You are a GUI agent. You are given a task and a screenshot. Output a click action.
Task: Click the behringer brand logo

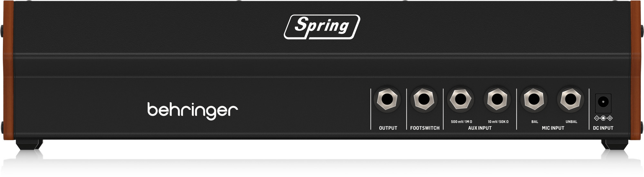pyautogui.click(x=193, y=111)
